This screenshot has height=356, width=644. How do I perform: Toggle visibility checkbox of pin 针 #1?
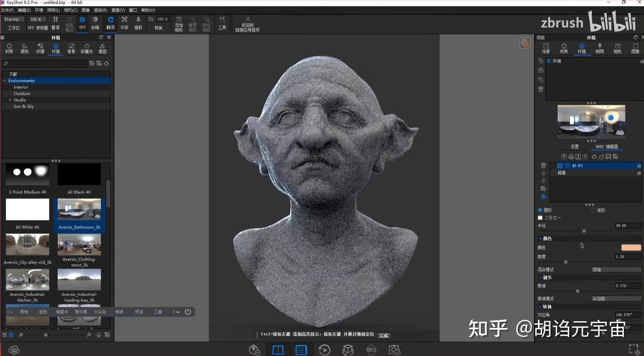pyautogui.click(x=560, y=165)
